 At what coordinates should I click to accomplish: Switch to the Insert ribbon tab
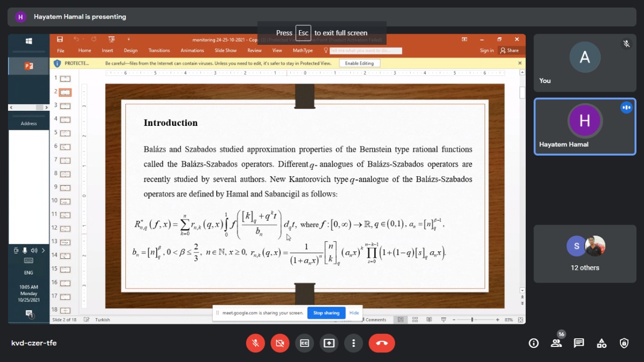(x=107, y=50)
